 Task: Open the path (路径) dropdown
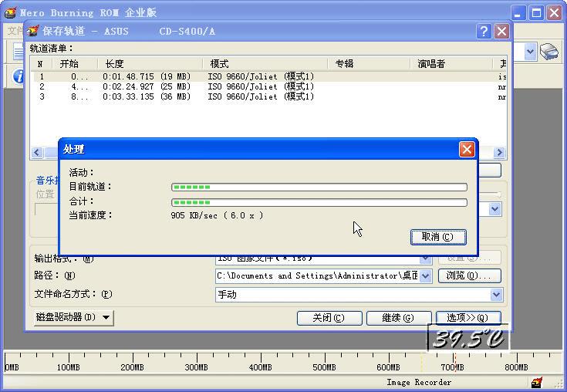point(426,276)
